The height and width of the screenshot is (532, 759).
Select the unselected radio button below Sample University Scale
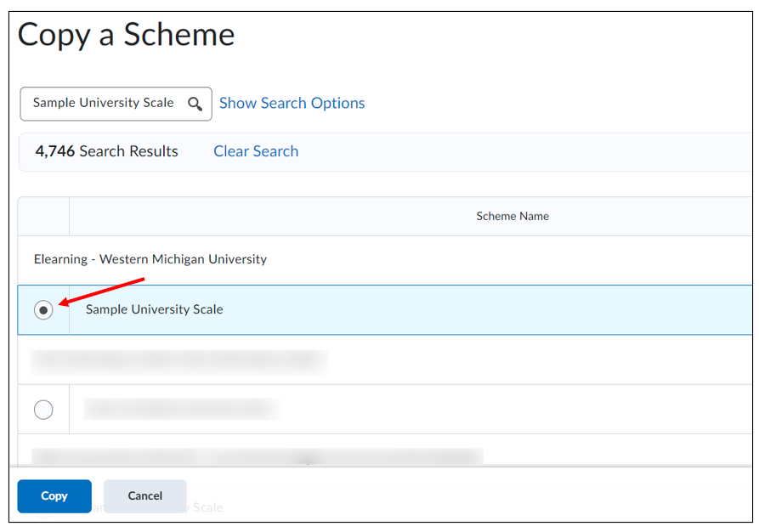click(43, 410)
